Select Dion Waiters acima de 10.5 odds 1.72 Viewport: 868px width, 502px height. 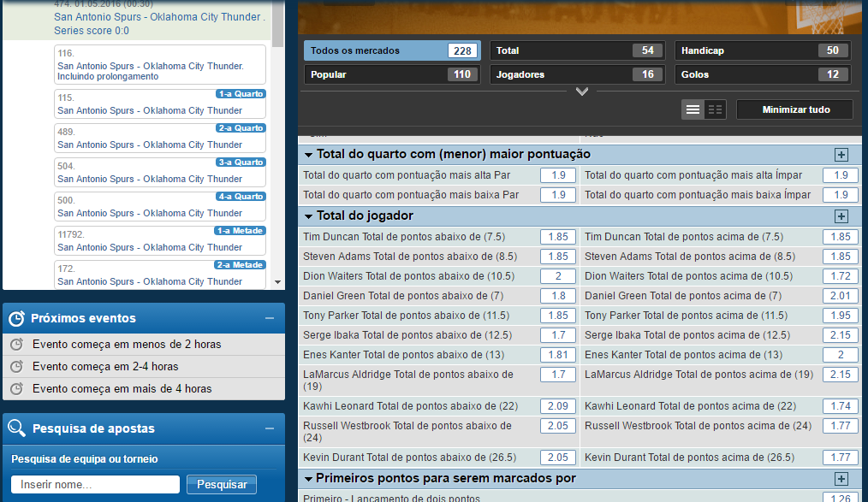click(x=841, y=276)
